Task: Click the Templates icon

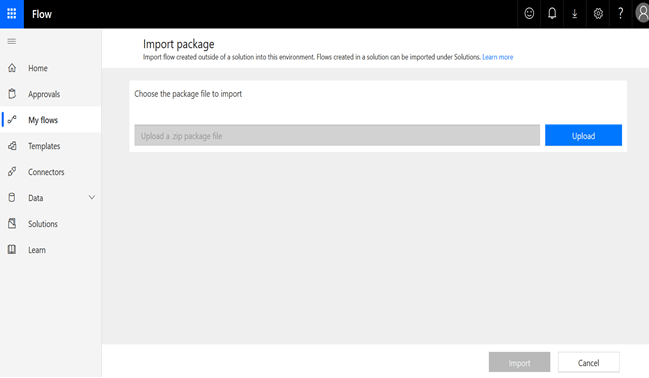Action: coord(12,146)
